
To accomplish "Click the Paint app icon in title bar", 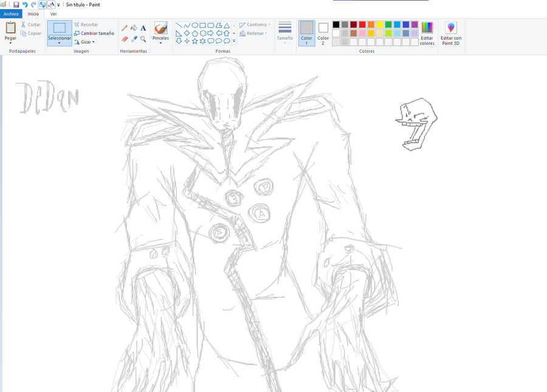I will (x=3, y=4).
